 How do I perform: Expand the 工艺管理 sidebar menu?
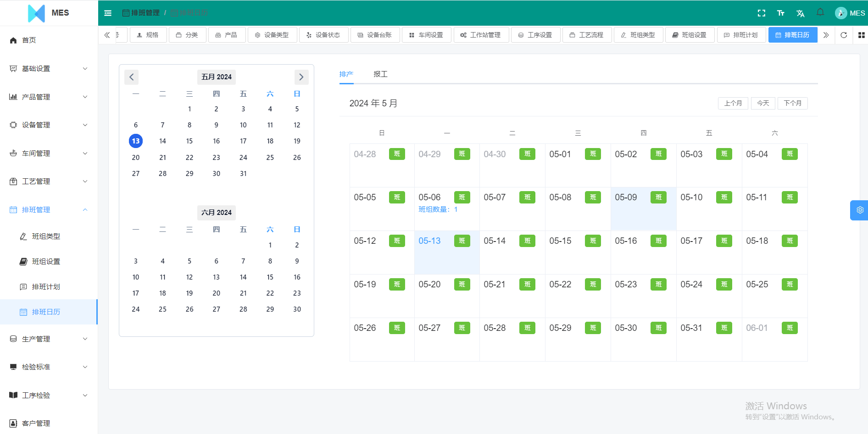tap(49, 181)
